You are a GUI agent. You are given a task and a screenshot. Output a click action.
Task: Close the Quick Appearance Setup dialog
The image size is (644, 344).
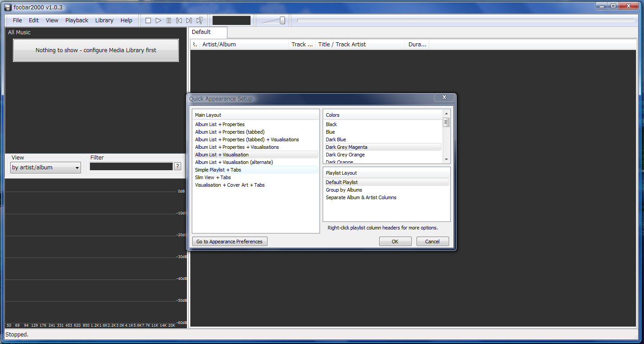tap(444, 97)
